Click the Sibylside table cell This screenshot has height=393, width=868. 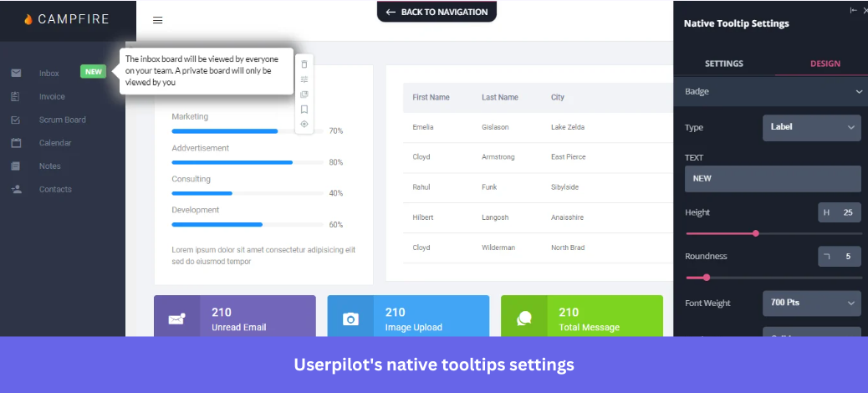point(564,187)
